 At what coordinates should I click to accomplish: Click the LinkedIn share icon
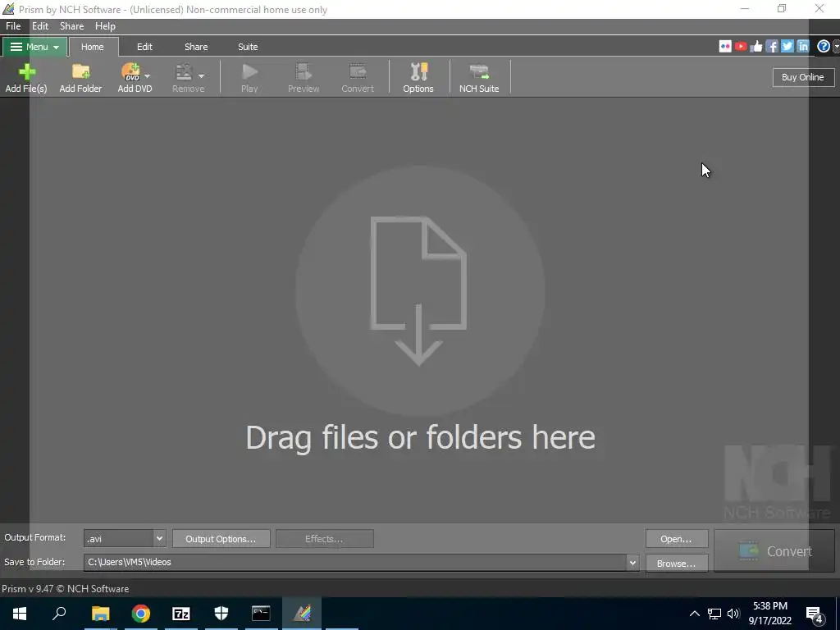(802, 47)
